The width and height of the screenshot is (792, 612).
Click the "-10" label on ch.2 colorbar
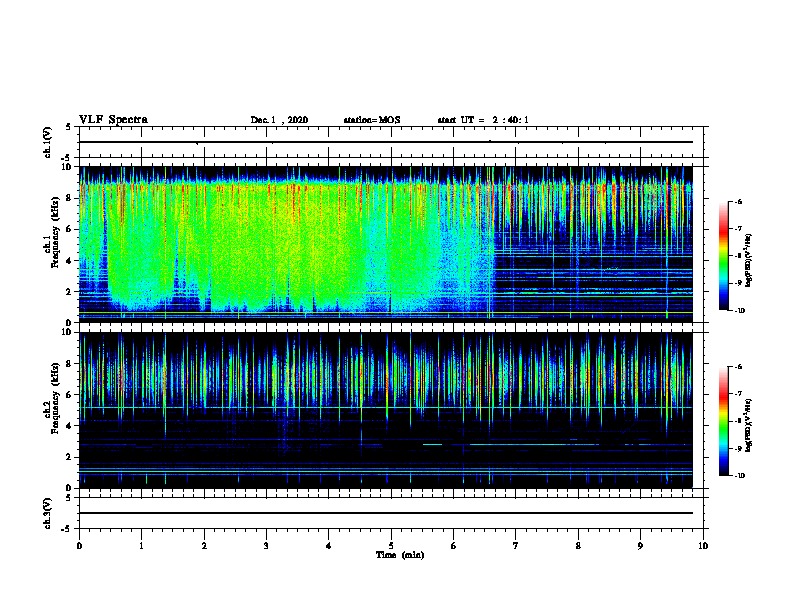click(x=739, y=476)
